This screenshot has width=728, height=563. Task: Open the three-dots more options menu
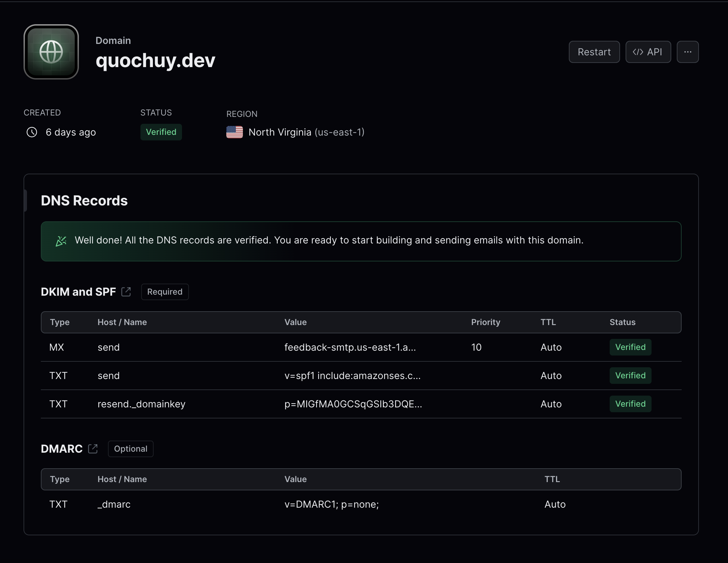[x=688, y=52]
